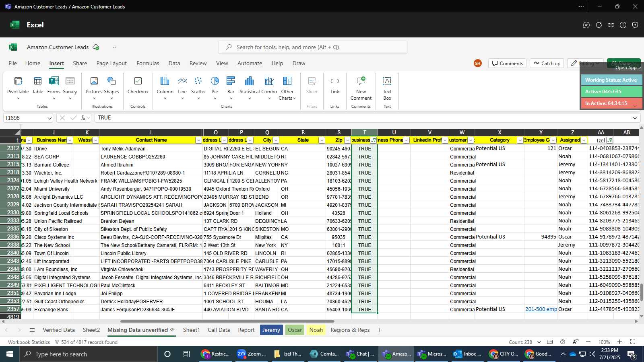644x362 pixels.
Task: Switch to Noah sheet tab
Action: click(316, 330)
